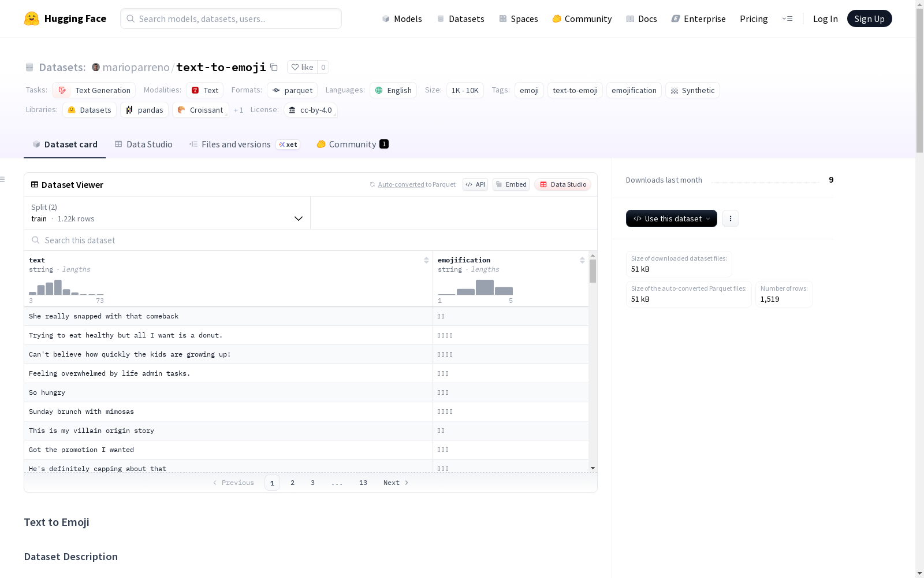924x578 pixels.
Task: Click the Synthetic tag
Action: tap(692, 90)
